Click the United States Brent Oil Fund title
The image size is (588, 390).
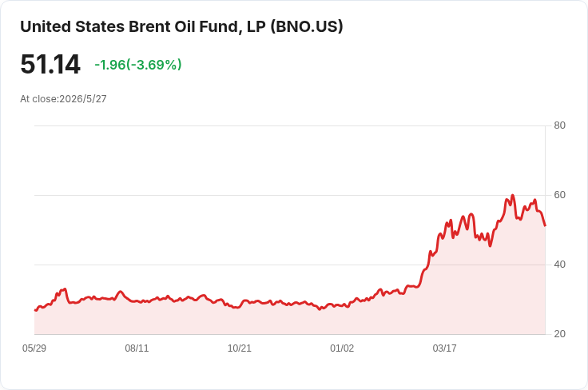point(181,26)
